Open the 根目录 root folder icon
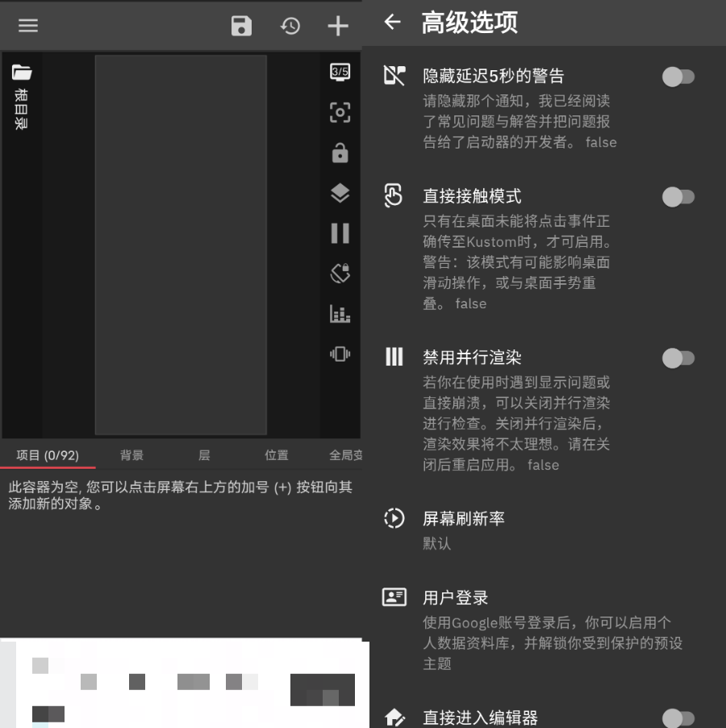726x728 pixels. pos(21,73)
